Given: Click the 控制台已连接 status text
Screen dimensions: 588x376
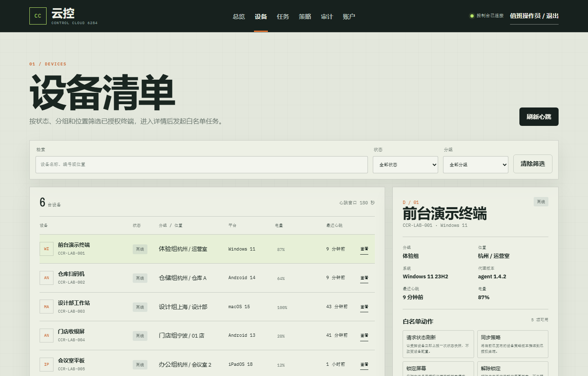Looking at the screenshot, I should pyautogui.click(x=490, y=16).
